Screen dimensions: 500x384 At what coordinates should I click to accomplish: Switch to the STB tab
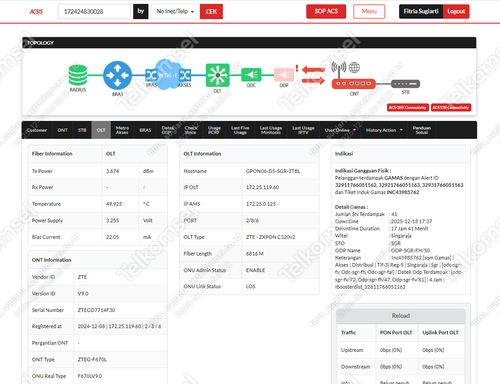tap(82, 130)
